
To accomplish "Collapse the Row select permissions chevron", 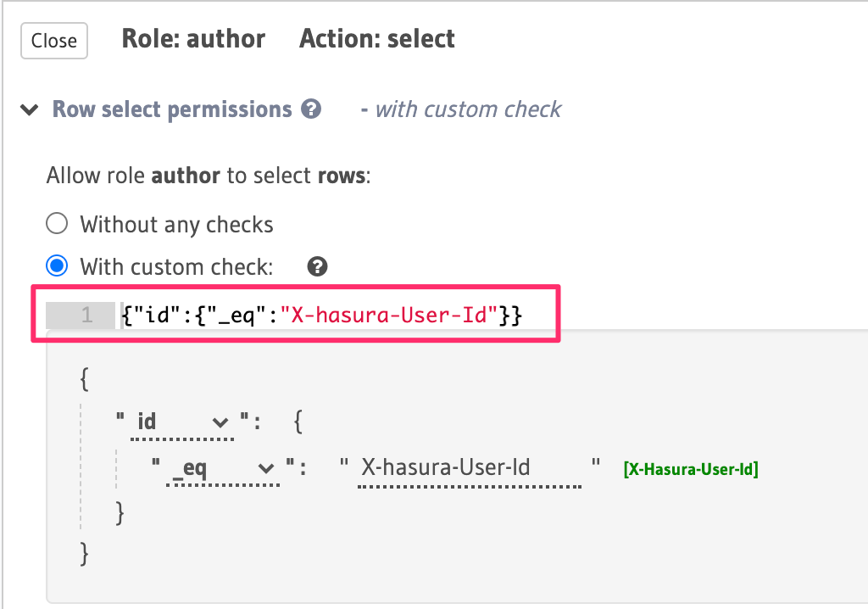I will click(30, 110).
